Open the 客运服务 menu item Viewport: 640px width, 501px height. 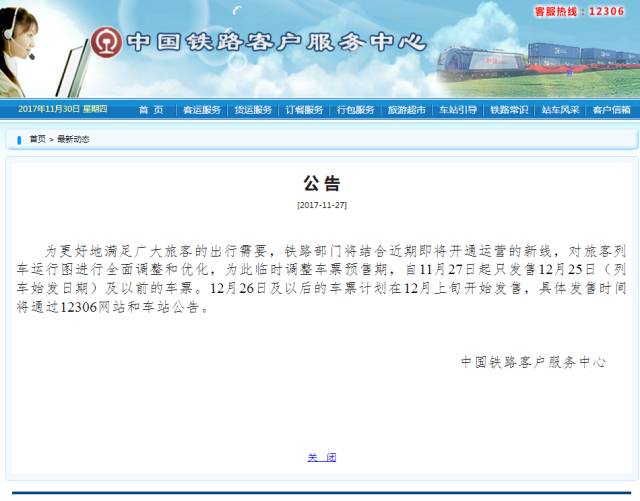point(202,110)
